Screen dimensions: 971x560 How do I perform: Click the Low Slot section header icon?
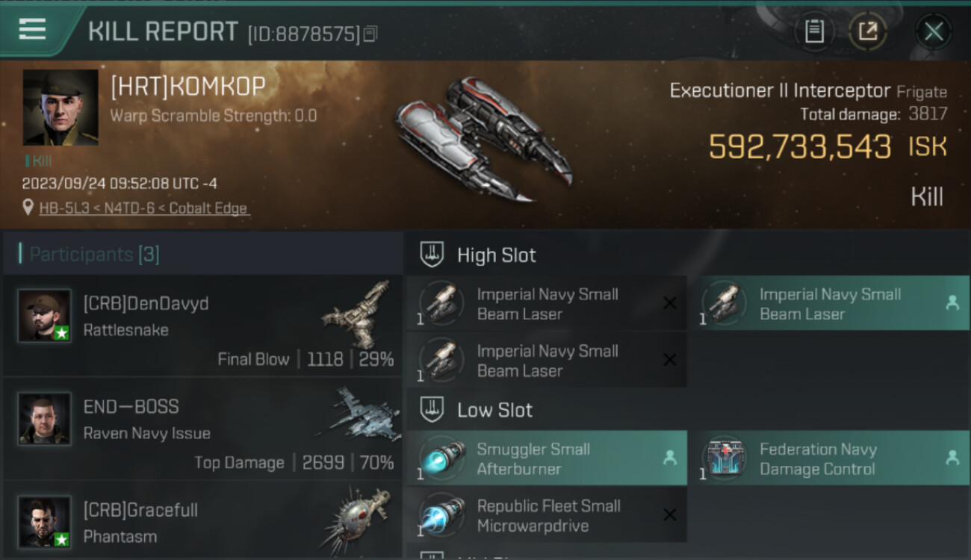432,409
